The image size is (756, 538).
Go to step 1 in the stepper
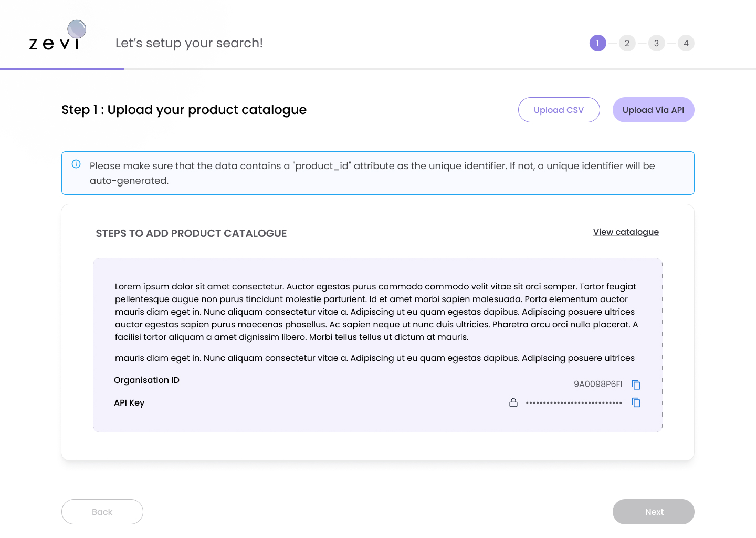597,43
